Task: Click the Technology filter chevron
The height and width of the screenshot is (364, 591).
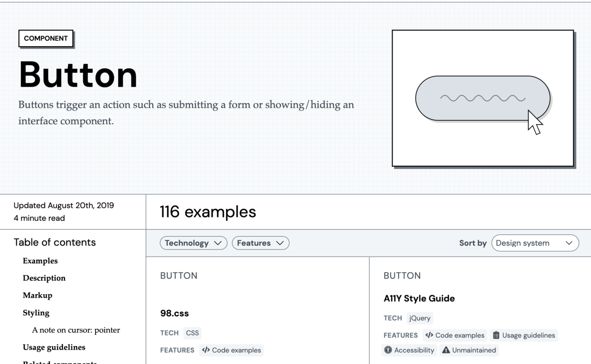Action: pyautogui.click(x=217, y=243)
